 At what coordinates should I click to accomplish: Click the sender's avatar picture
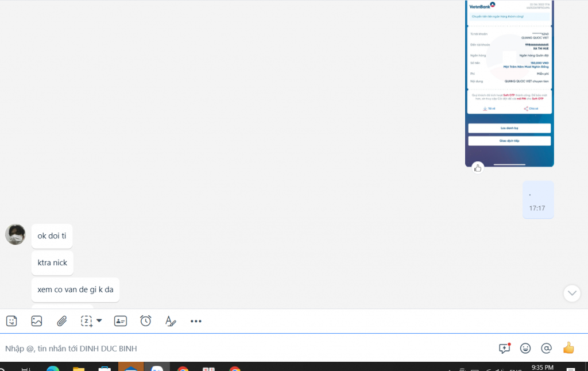(16, 234)
